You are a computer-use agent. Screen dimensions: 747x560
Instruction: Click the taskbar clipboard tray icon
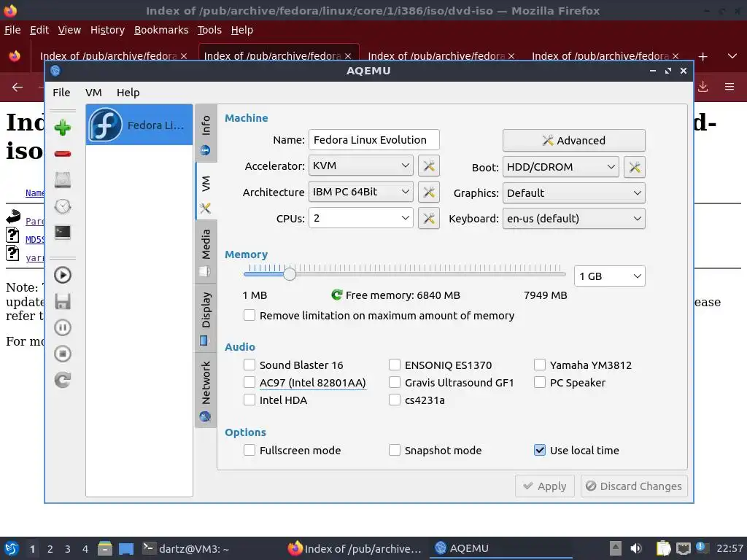[662, 548]
